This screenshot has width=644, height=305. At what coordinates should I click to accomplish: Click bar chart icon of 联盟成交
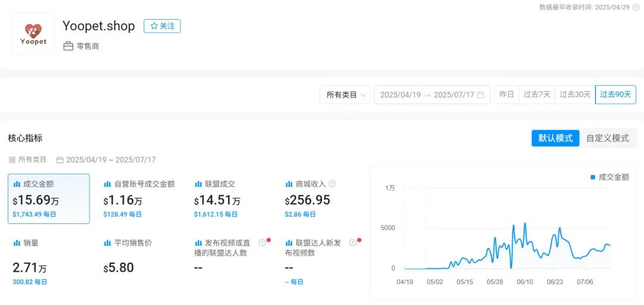[x=198, y=184]
